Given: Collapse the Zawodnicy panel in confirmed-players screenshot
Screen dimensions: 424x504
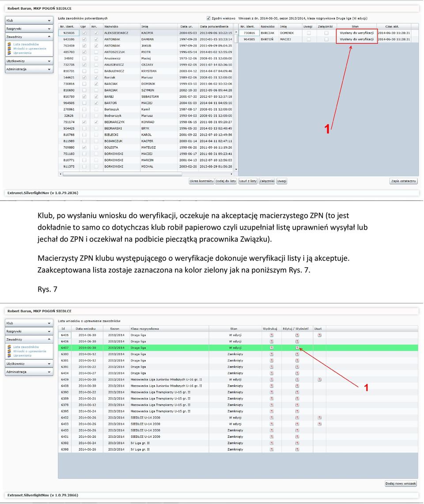Looking at the screenshot, I should coord(29,37).
